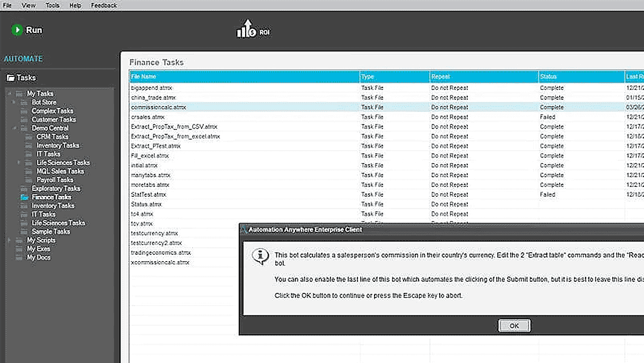The image size is (644, 363).
Task: Select the Fill_excel.atmx file row
Action: pos(386,156)
